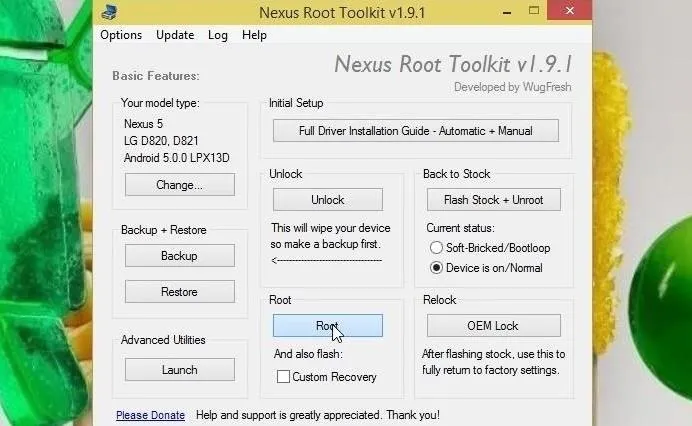The image size is (692, 426).
Task: Click the OEM Lock button
Action: (493, 325)
